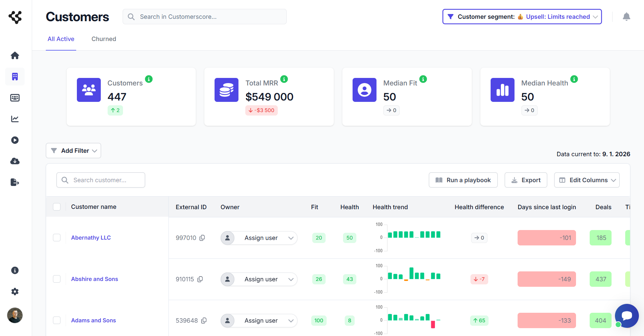Select the All Active tab
Screen dimensions: 644x336
pos(61,39)
